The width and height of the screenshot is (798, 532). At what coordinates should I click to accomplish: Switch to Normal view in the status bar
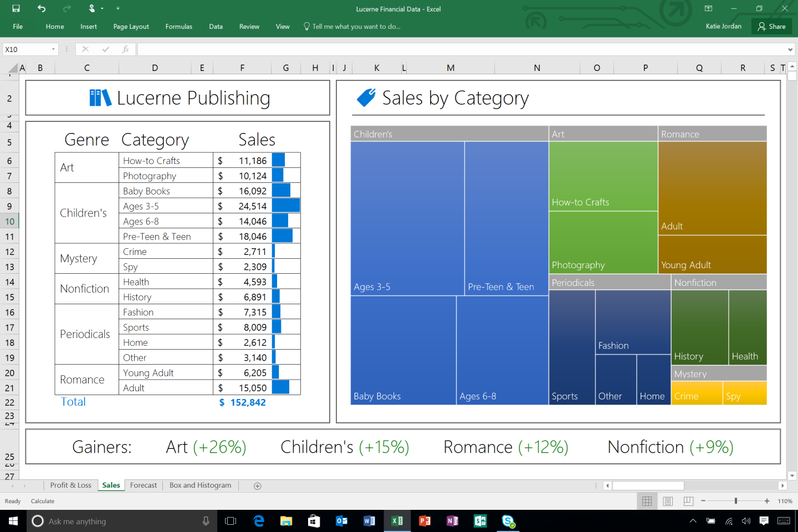pyautogui.click(x=646, y=501)
